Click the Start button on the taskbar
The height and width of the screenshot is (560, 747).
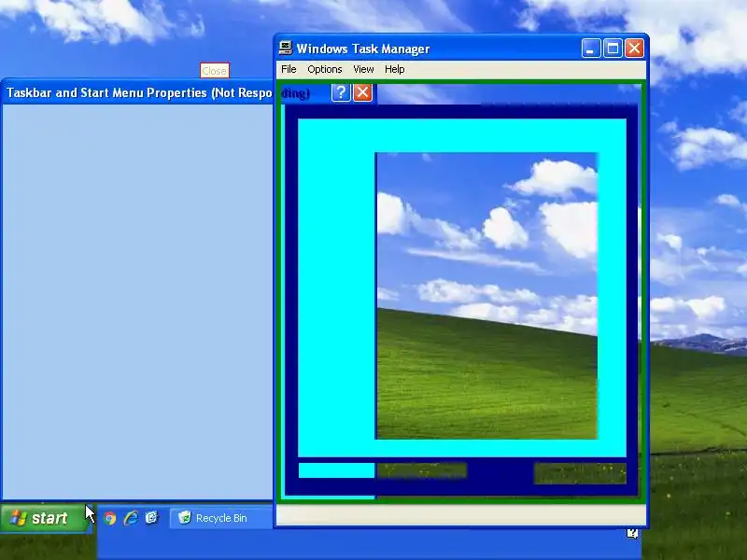pos(45,518)
